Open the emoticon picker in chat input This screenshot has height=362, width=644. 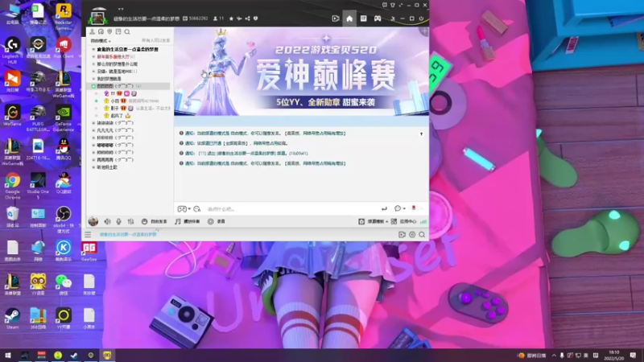click(196, 209)
